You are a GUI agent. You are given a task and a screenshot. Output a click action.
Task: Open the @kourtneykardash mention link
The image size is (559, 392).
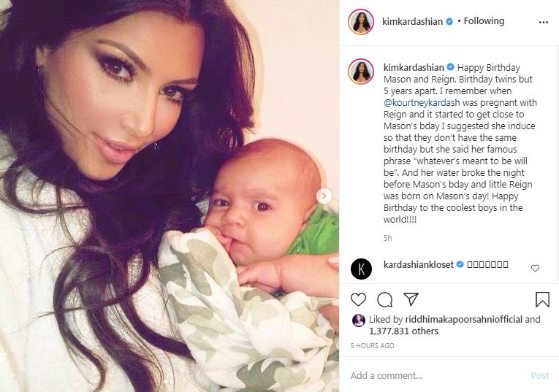pos(422,102)
